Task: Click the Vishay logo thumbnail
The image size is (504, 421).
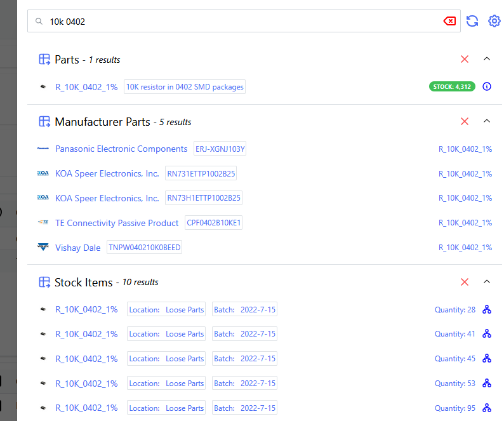Action: (x=43, y=247)
